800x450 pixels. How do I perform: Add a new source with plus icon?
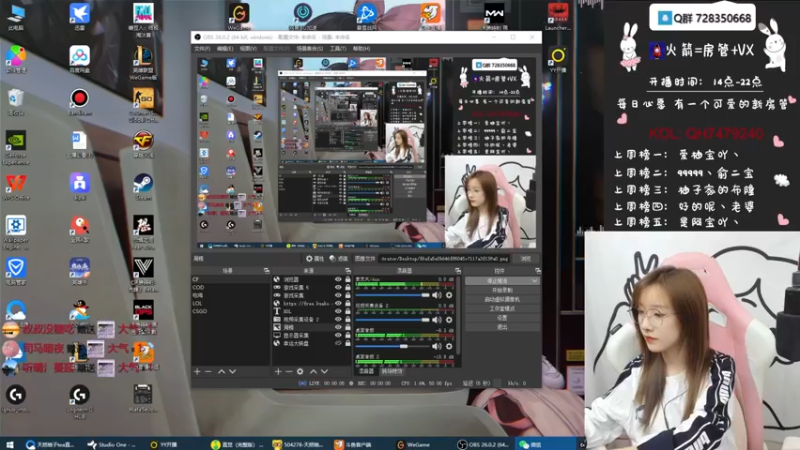[x=278, y=371]
